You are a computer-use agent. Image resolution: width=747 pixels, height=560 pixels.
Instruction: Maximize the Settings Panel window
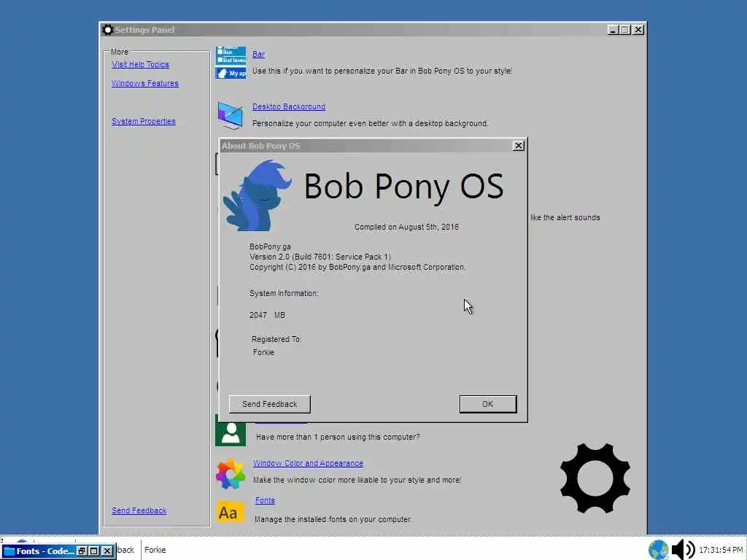624,29
